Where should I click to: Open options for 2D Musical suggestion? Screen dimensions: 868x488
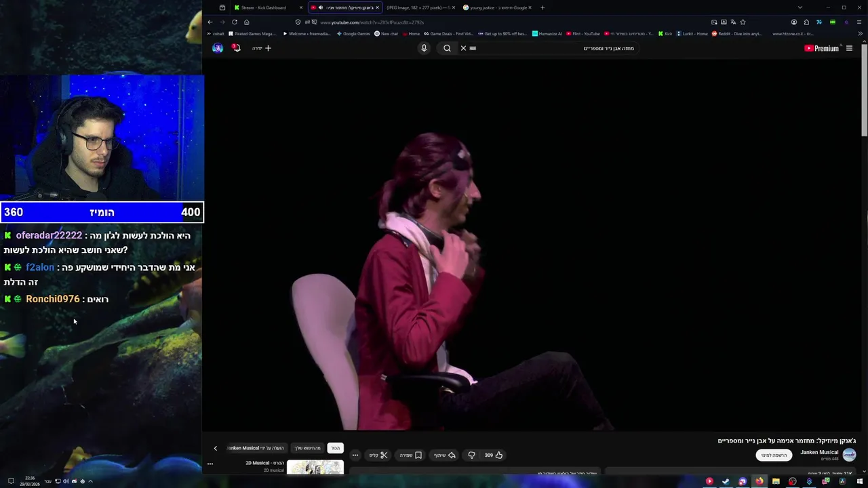point(210,464)
